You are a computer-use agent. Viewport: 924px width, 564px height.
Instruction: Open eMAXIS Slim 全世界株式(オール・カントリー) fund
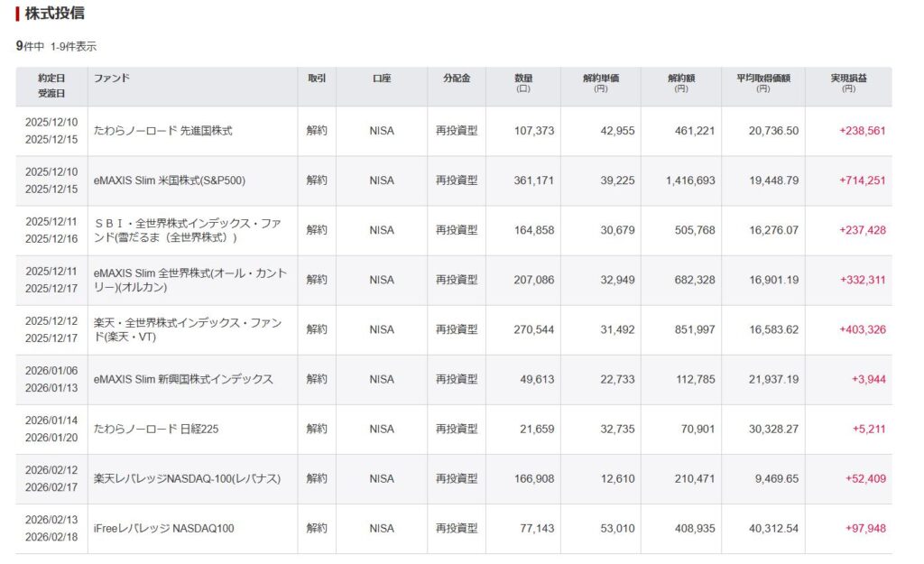(x=189, y=280)
